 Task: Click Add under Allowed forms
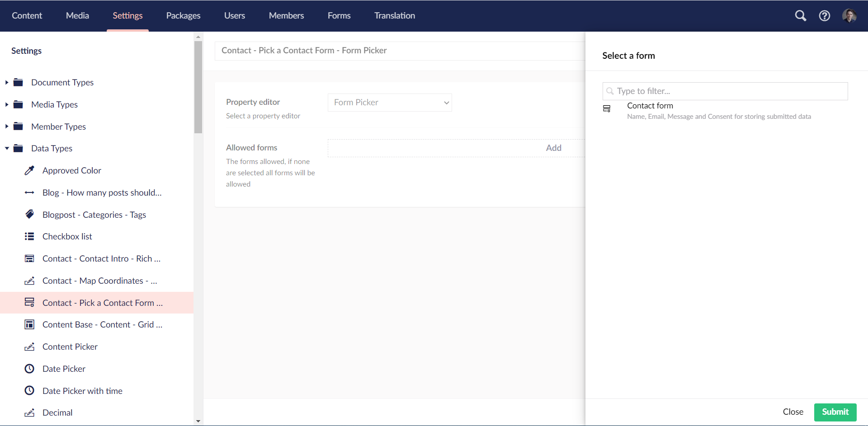(554, 148)
